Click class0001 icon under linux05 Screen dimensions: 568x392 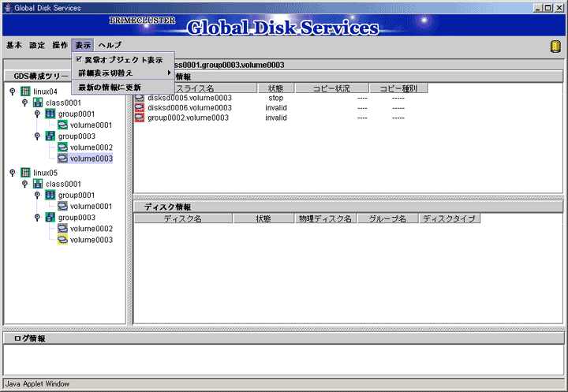point(38,184)
